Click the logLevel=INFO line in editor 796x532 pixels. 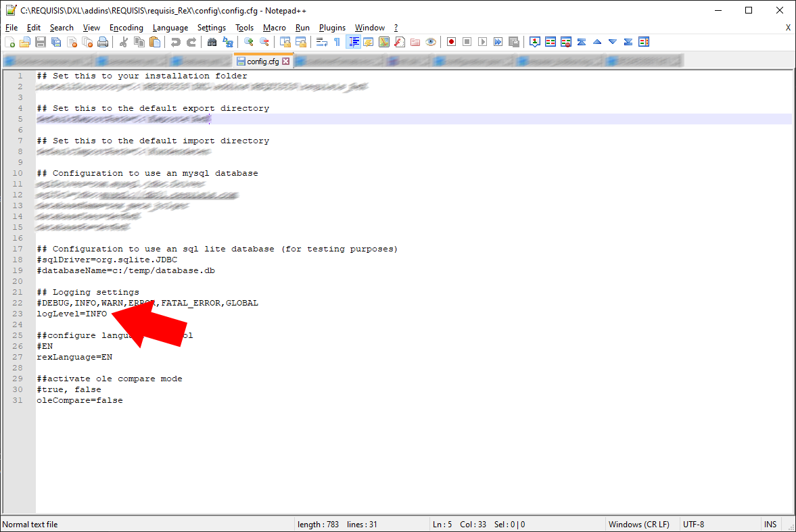72,314
